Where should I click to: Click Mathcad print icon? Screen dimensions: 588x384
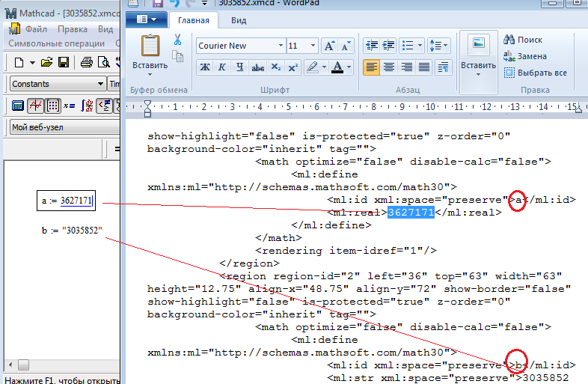coord(87,62)
